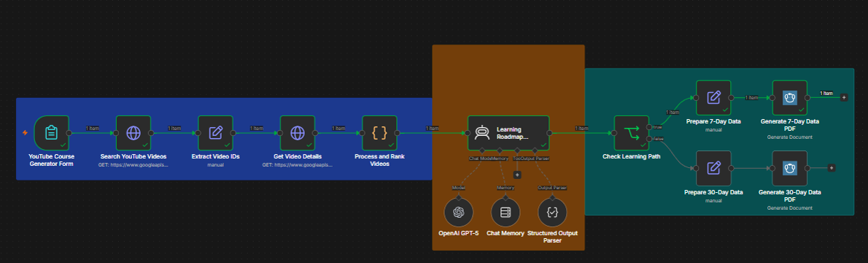Open the OpenAI GPT-5 model sub-node
The image size is (868, 263).
(x=458, y=212)
